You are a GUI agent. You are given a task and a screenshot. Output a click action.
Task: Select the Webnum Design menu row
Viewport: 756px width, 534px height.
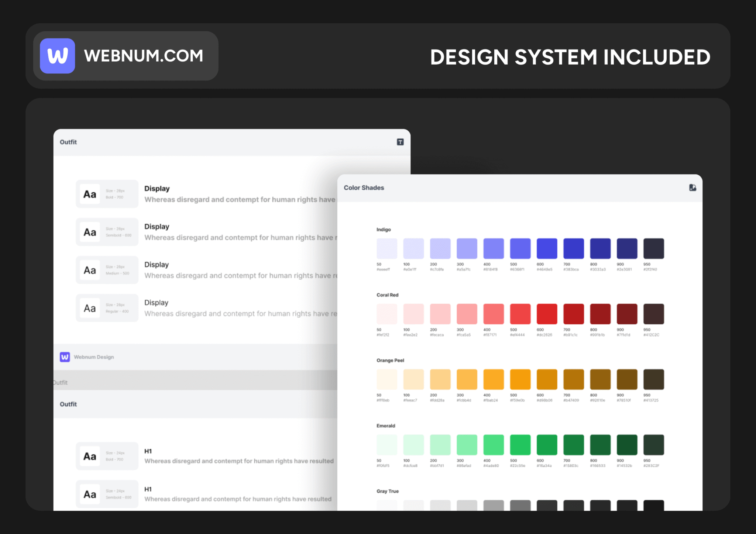coord(94,357)
